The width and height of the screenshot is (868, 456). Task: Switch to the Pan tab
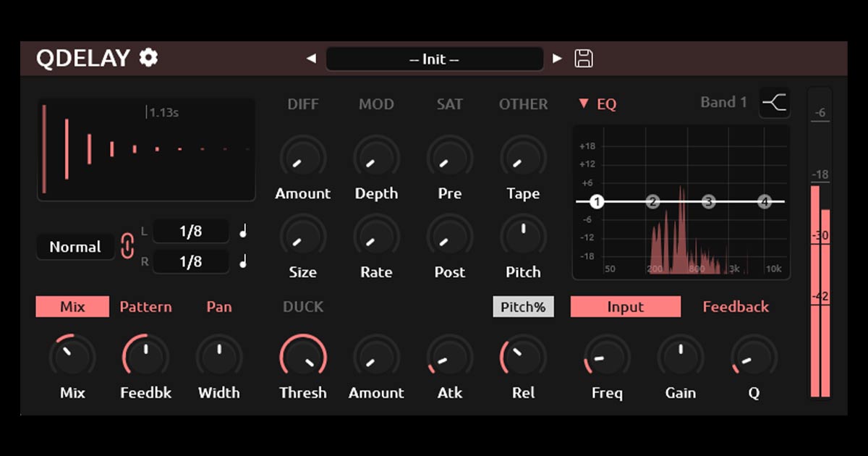[x=218, y=306]
